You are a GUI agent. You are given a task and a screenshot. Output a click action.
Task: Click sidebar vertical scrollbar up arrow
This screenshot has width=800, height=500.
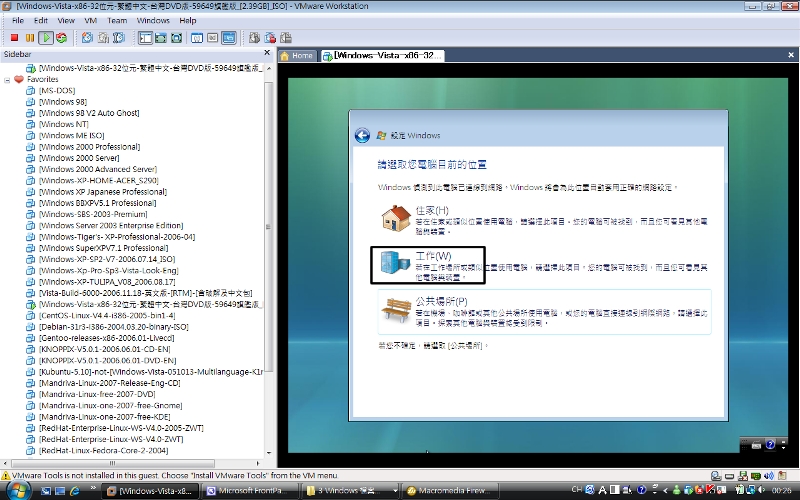269,68
